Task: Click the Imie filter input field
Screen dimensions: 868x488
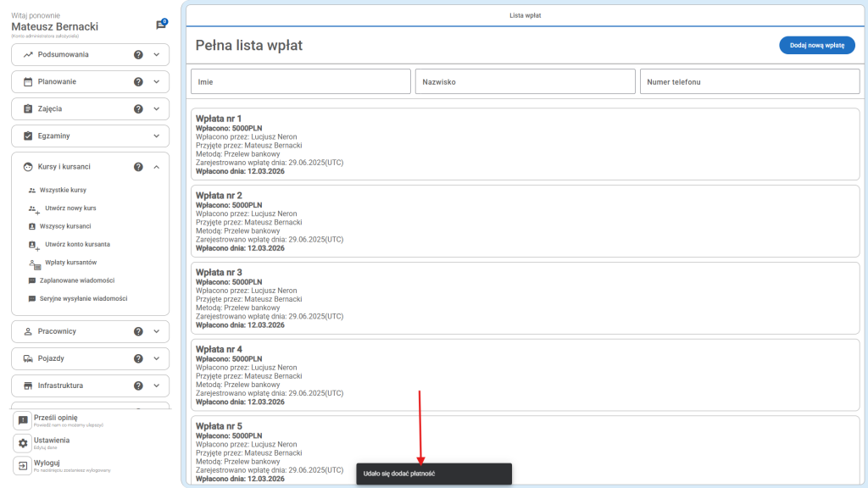Action: pyautogui.click(x=301, y=82)
